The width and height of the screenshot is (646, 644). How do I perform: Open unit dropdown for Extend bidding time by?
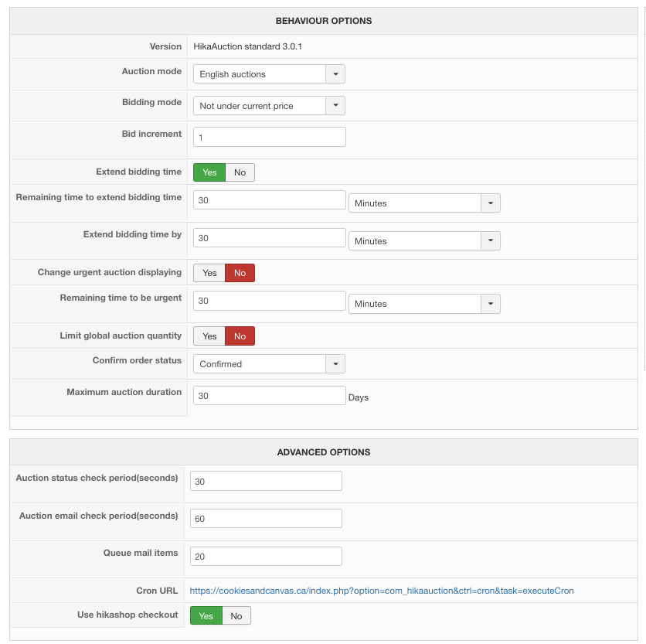(x=424, y=241)
